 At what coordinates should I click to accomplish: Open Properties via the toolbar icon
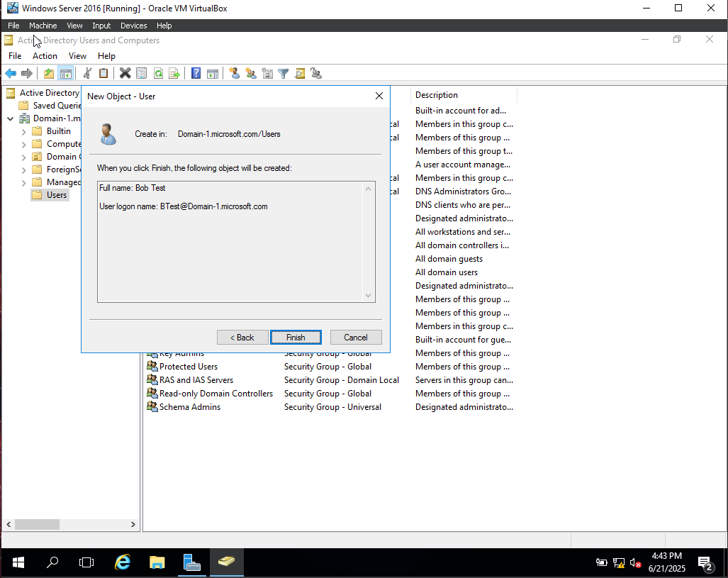(142, 74)
